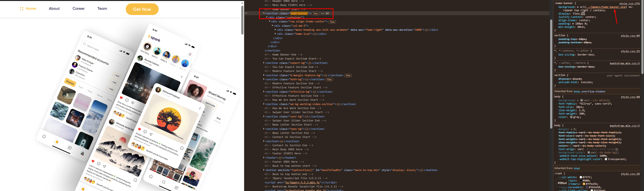Click the web page vertical scrollbar thumb
This screenshot has height=191, width=644.
[x=242, y=20]
